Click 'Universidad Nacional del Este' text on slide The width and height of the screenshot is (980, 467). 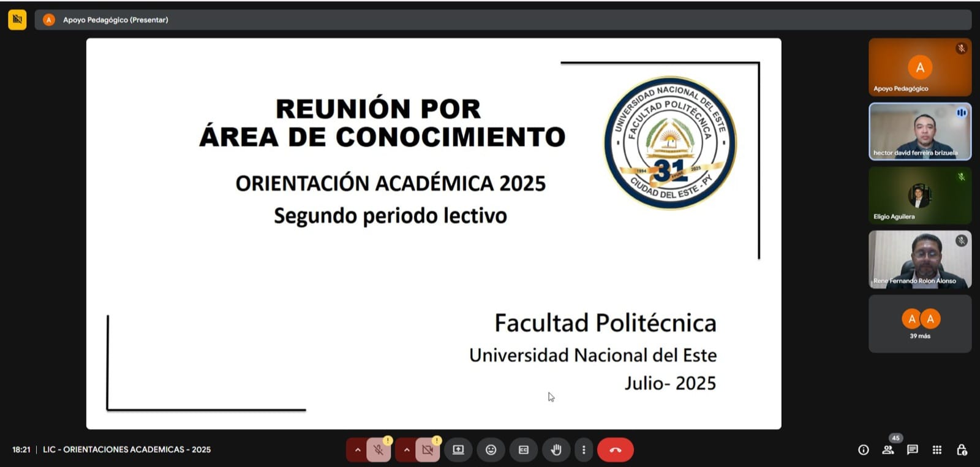tap(593, 355)
